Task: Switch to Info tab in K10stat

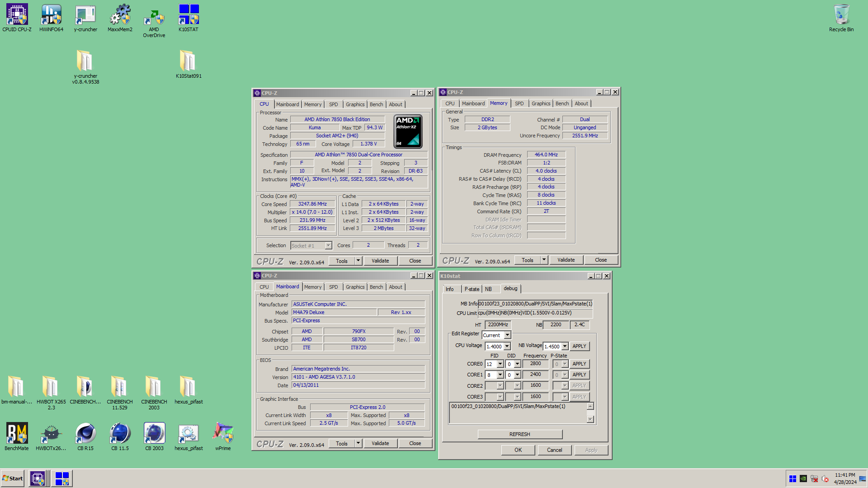Action: tap(450, 289)
